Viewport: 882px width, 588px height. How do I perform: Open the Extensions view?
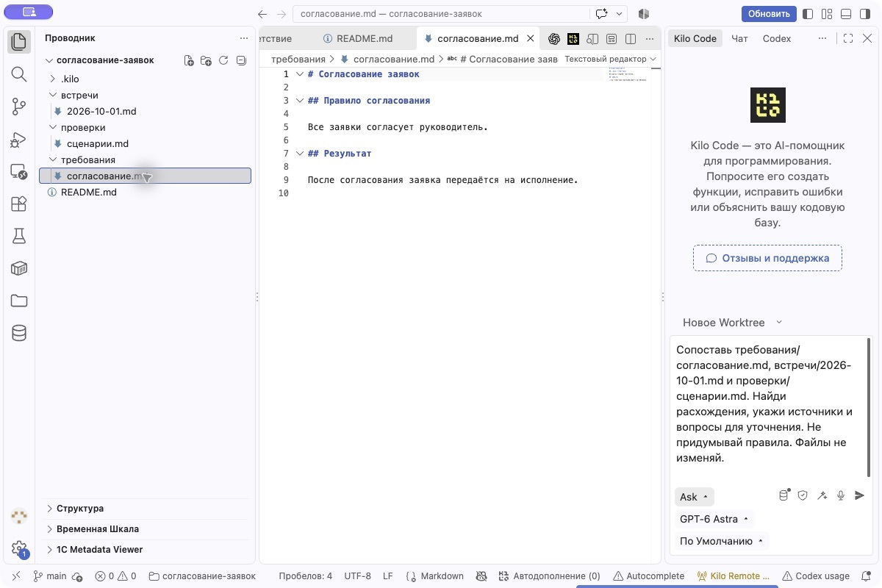point(19,204)
